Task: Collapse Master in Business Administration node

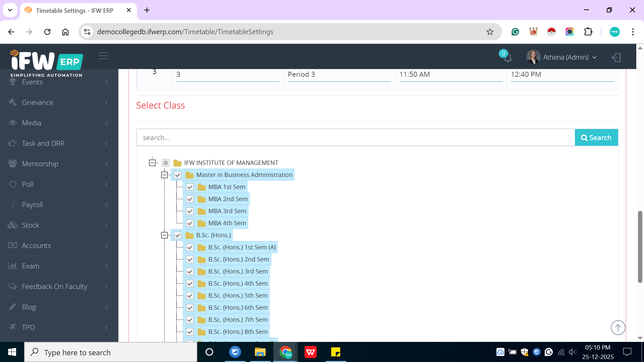Action: (164, 175)
